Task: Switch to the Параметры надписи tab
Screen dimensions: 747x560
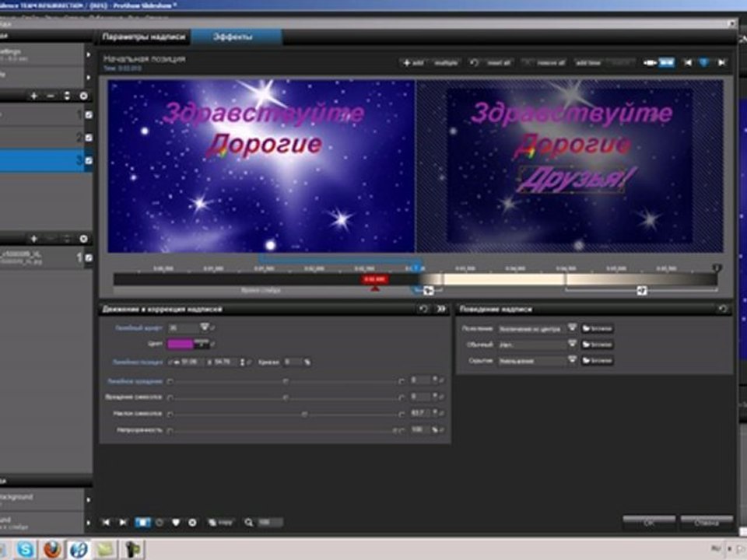Action: 143,37
